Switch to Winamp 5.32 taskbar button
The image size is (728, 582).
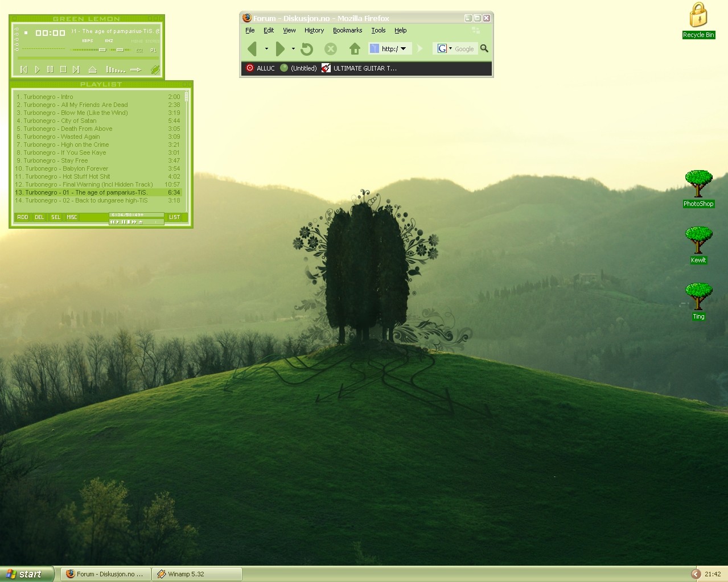coord(197,574)
